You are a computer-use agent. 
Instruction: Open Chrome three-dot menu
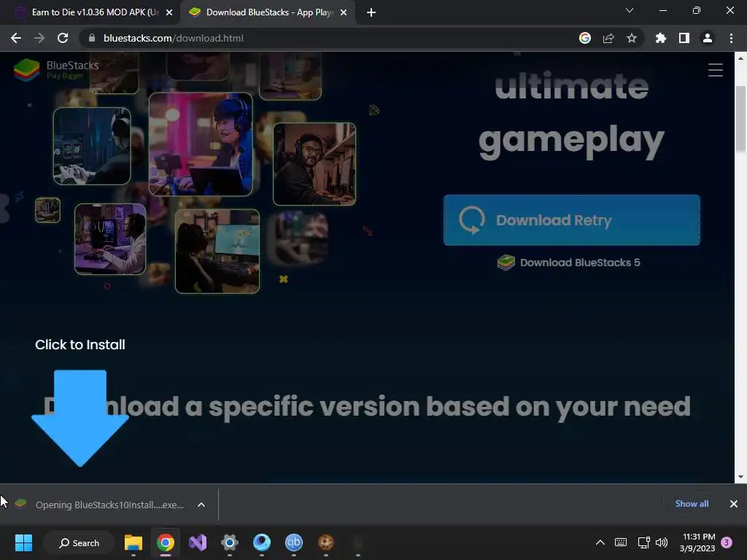pos(731,38)
